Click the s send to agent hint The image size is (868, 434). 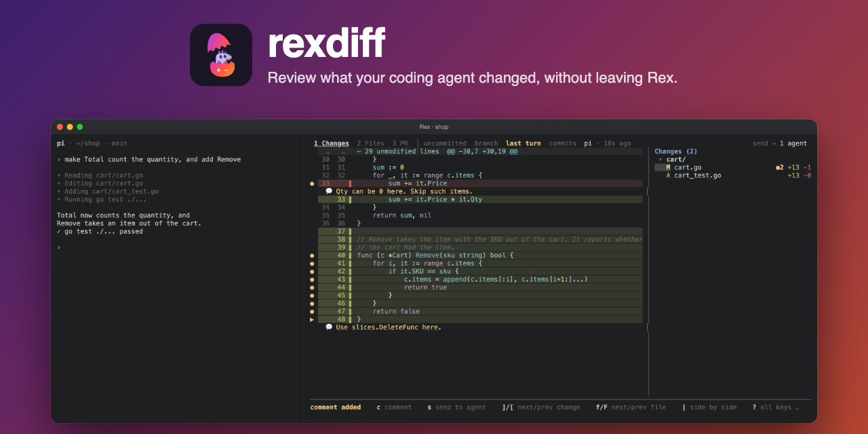click(456, 408)
